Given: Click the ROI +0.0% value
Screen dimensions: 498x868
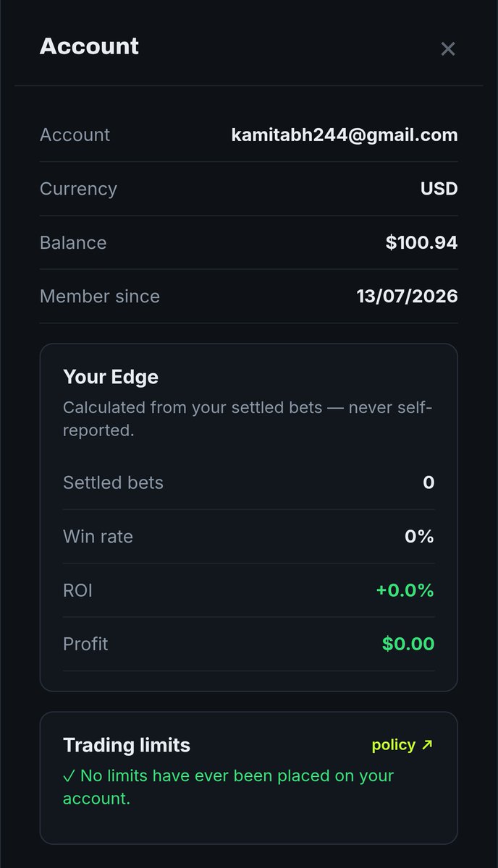Looking at the screenshot, I should [x=405, y=590].
